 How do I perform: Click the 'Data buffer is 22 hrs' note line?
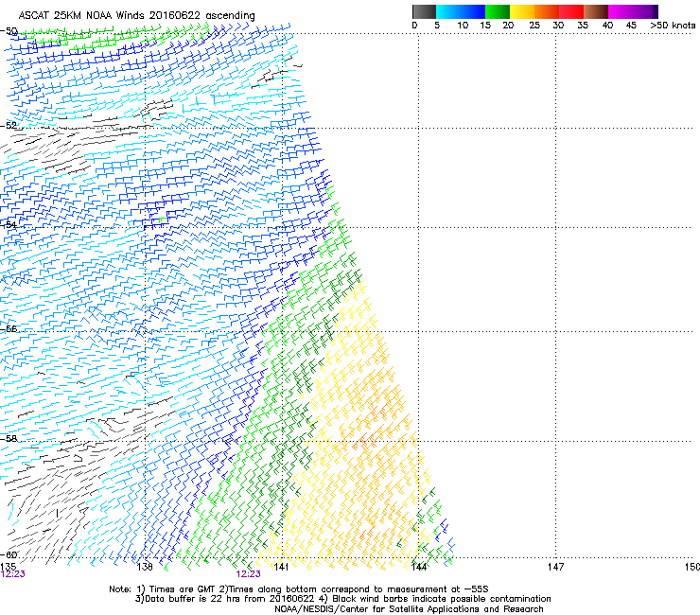pyautogui.click(x=342, y=599)
